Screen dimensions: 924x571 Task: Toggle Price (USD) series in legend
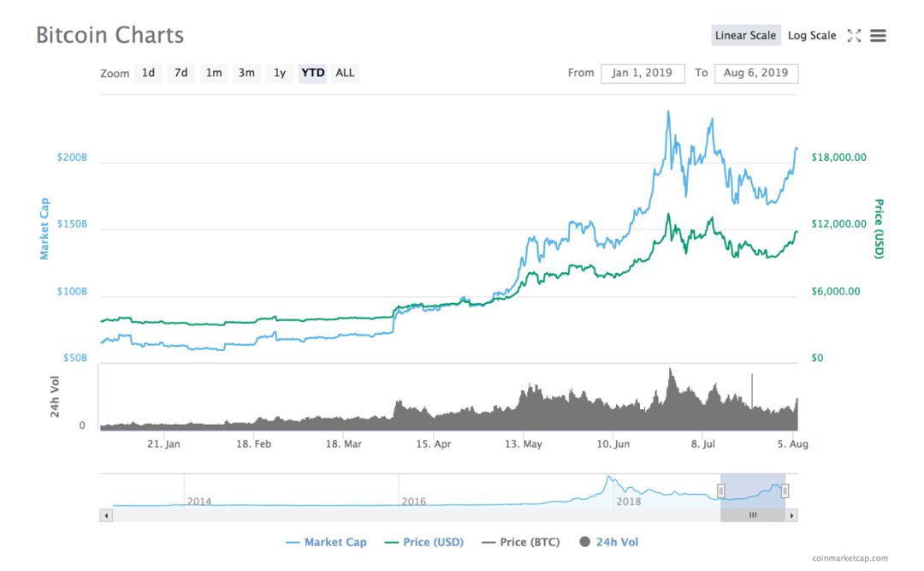(423, 542)
